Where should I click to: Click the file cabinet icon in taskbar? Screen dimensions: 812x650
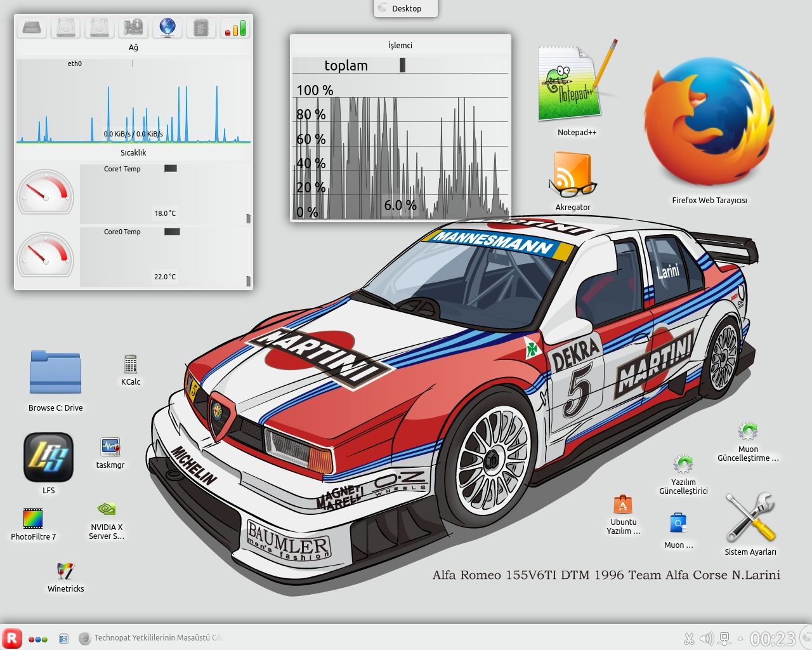(63, 639)
